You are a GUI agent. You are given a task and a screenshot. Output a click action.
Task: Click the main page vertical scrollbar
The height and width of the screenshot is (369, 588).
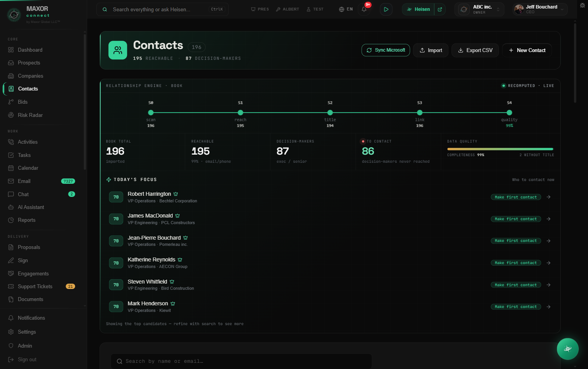(575, 62)
